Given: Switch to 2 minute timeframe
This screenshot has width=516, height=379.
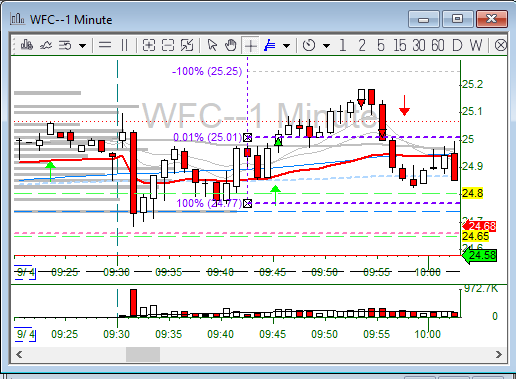Looking at the screenshot, I should [x=362, y=45].
